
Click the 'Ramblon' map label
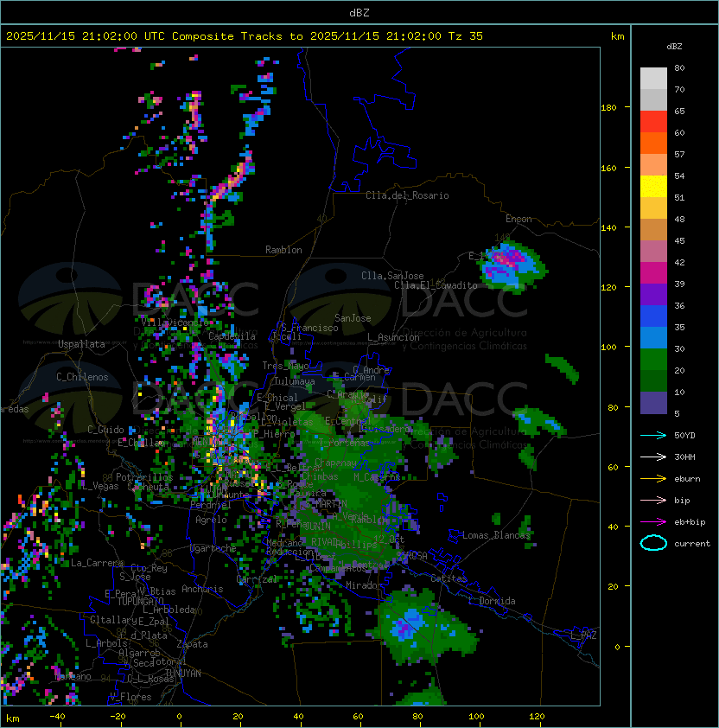[283, 250]
